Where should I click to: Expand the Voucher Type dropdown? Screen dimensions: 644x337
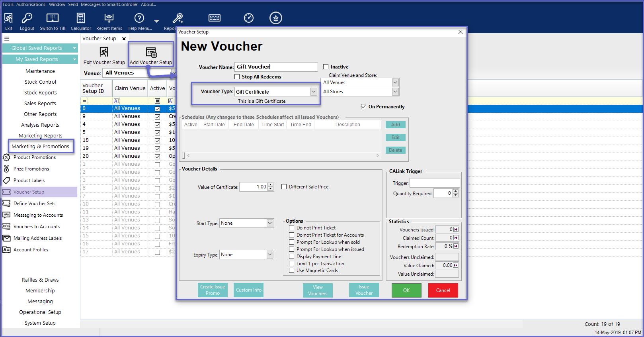pos(314,92)
